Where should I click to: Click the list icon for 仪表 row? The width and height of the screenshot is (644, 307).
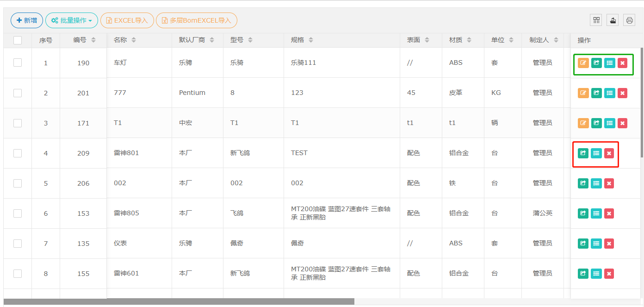coord(596,244)
